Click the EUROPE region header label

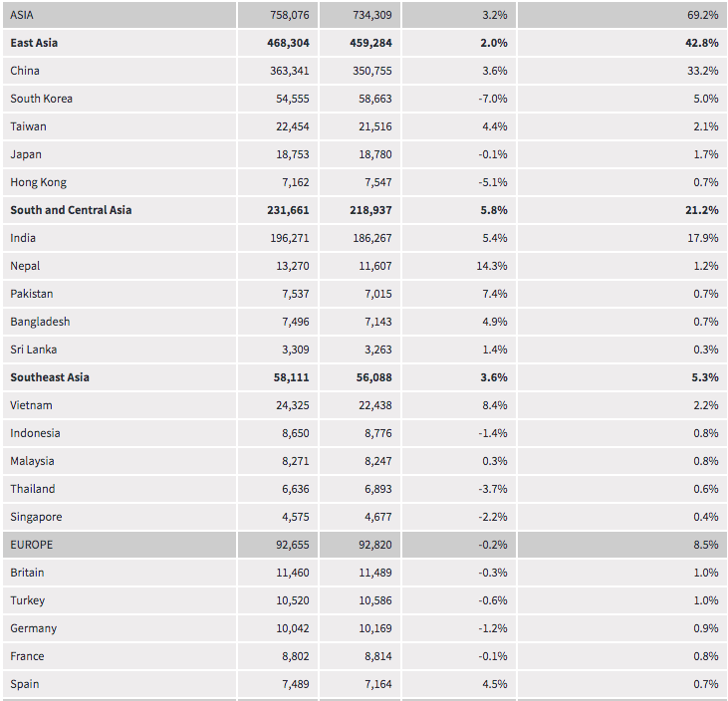click(32, 545)
